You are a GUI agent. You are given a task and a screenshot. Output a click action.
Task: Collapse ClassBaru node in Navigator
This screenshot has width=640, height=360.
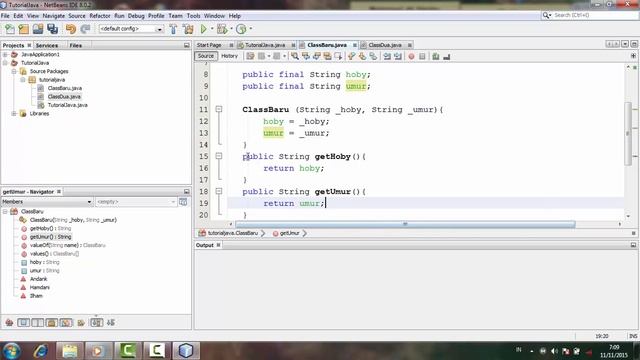pyautogui.click(x=5, y=211)
